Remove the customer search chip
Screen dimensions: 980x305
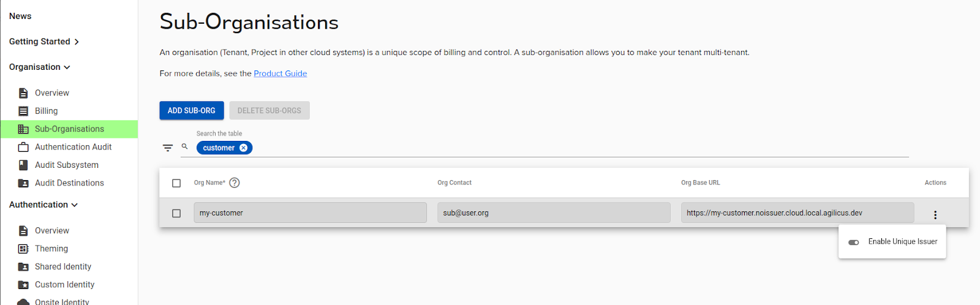(x=243, y=148)
